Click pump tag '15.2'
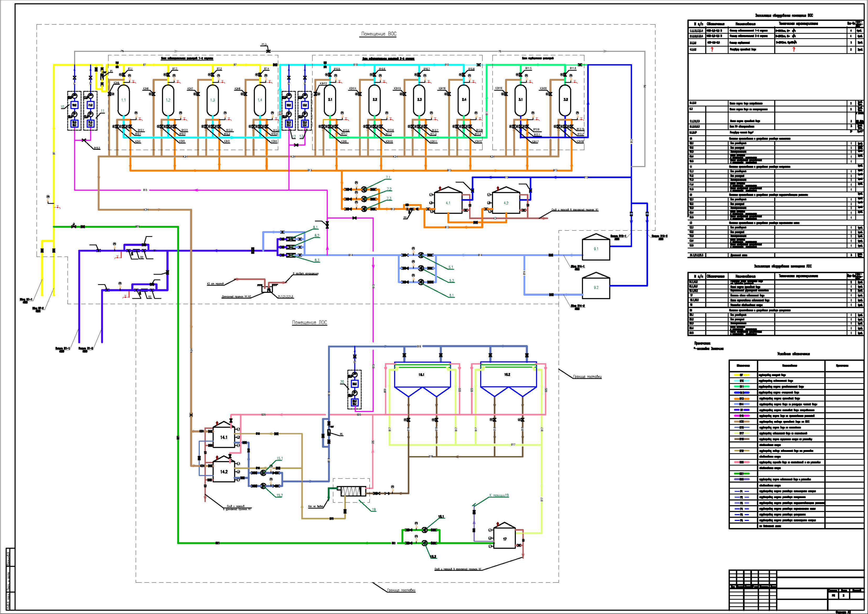Image resolution: width=868 pixels, height=614 pixels. [279, 495]
